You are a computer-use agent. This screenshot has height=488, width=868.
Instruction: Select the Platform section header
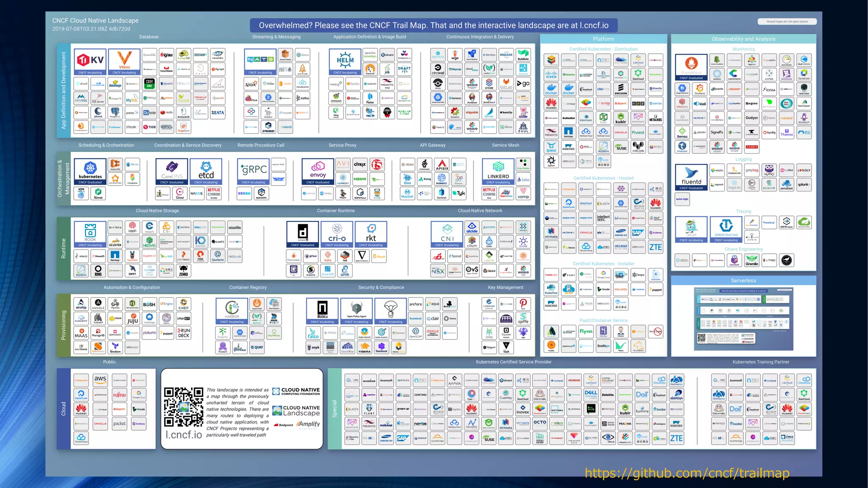(603, 39)
